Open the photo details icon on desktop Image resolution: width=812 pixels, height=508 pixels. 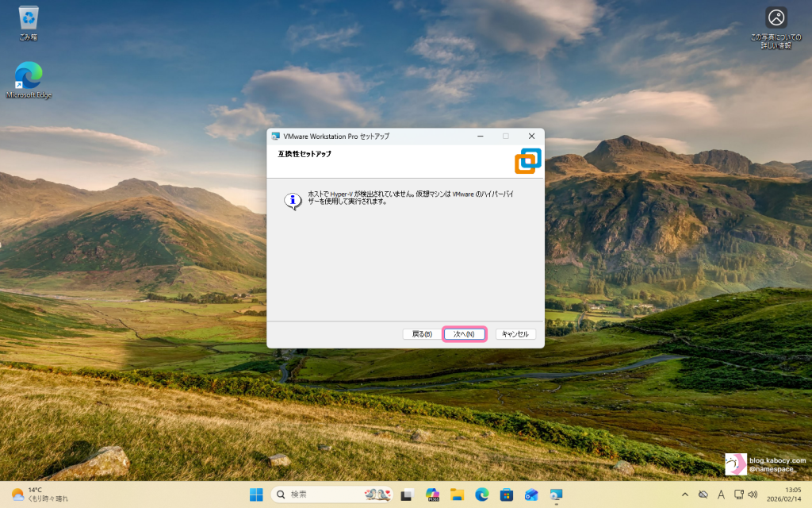[x=776, y=22]
